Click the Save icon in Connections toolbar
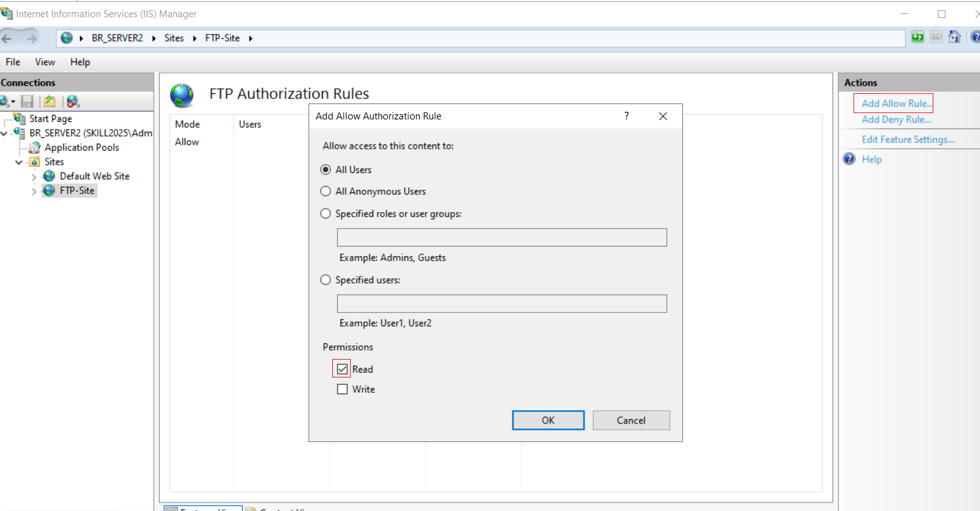This screenshot has width=980, height=511. click(27, 102)
